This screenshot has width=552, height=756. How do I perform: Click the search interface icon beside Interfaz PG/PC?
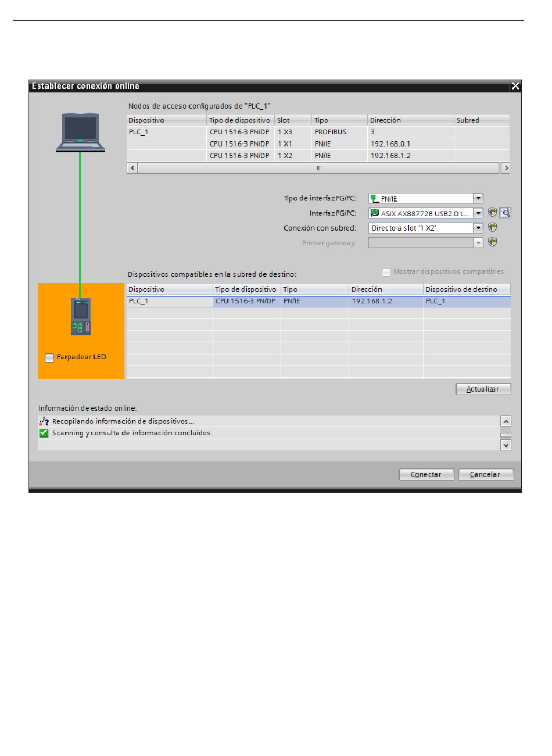click(506, 213)
